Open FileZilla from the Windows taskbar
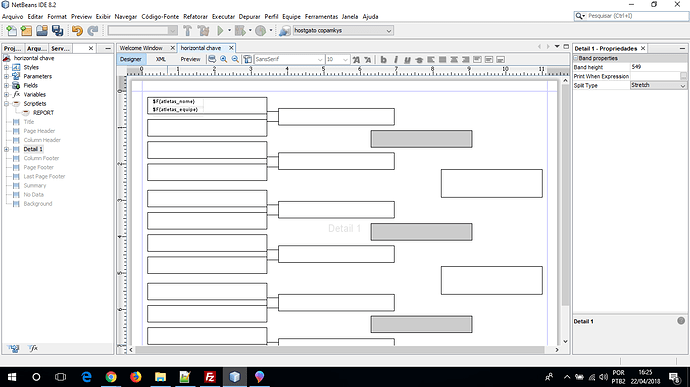690x387 pixels. point(210,377)
